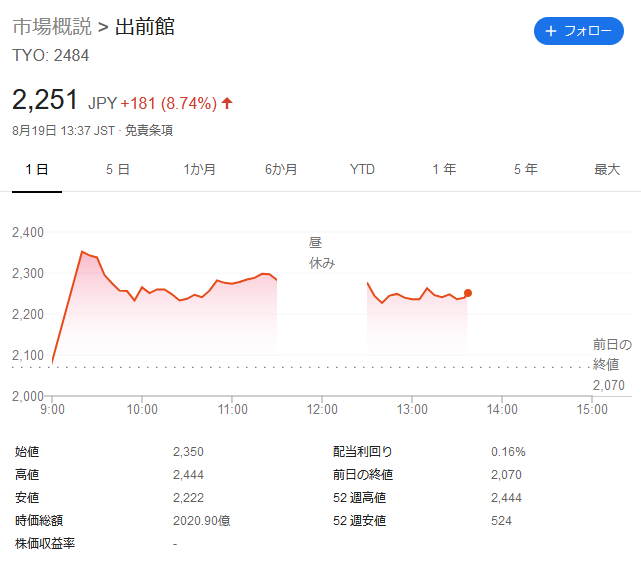
Task: Switch to the 1か月 tab
Action: click(199, 169)
